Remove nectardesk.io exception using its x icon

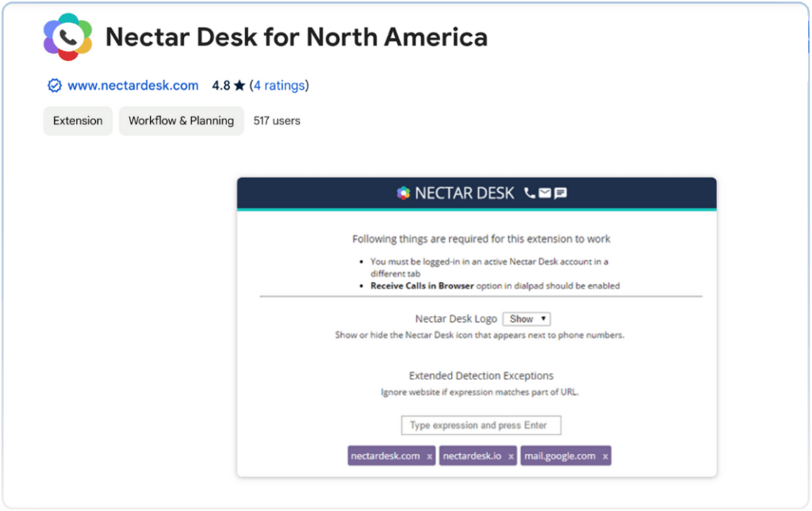[511, 456]
